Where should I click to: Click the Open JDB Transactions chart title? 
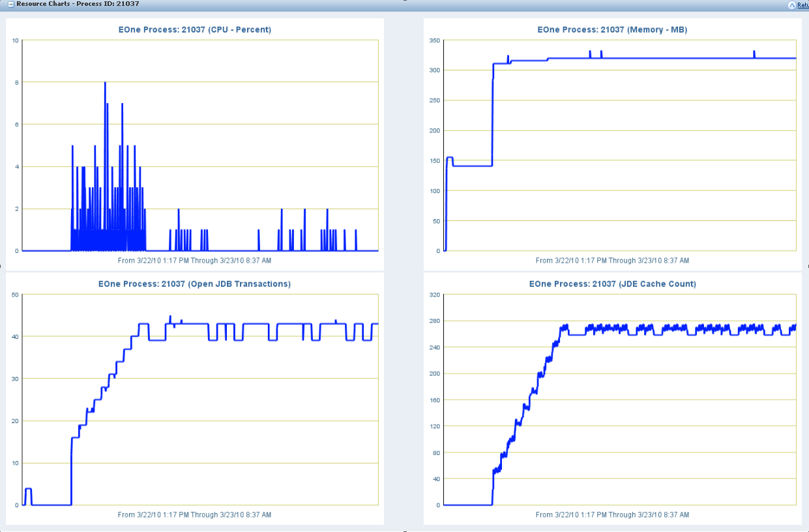point(195,284)
